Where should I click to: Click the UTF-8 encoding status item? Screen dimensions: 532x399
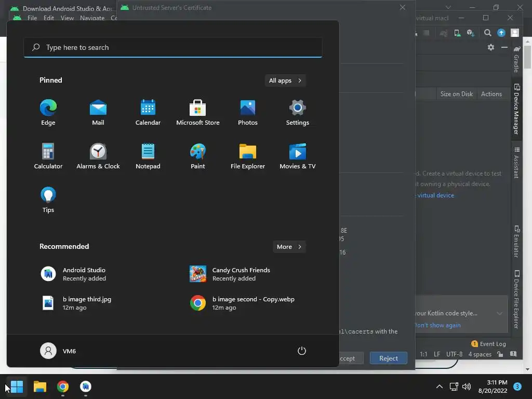coord(454,354)
